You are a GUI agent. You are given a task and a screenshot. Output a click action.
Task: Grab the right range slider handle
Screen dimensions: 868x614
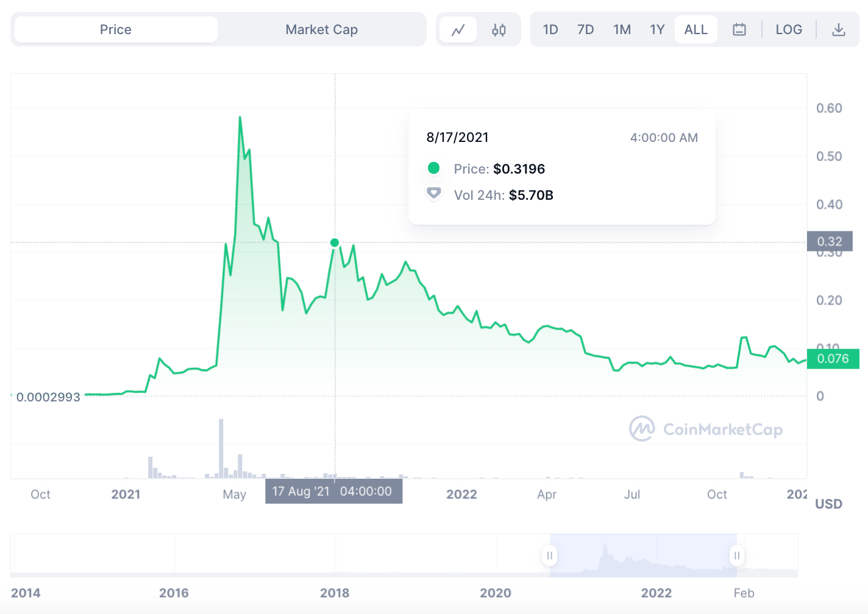(x=737, y=556)
